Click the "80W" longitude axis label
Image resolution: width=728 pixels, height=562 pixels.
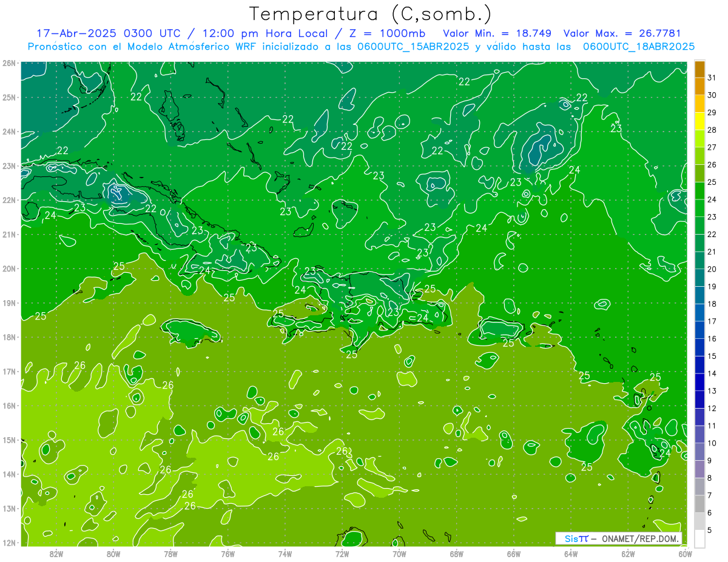[113, 554]
